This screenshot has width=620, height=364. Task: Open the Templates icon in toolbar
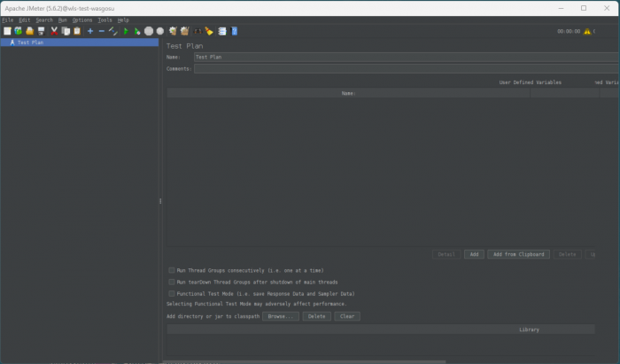click(x=19, y=31)
